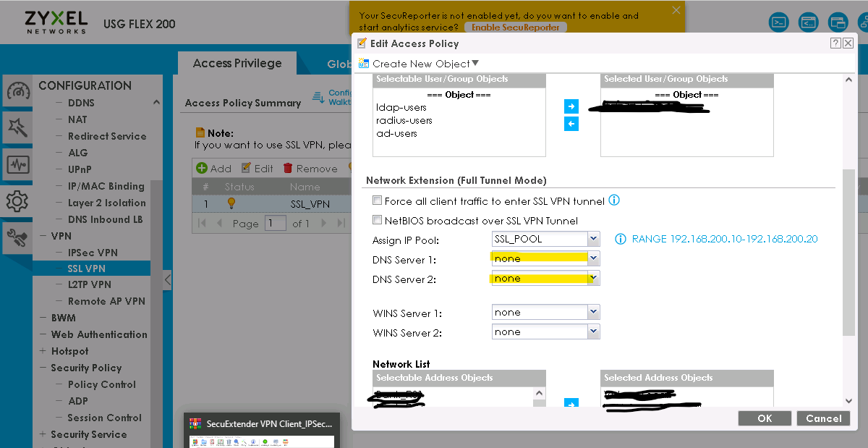The width and height of the screenshot is (868, 448).
Task: Expand the Hotspot tree section
Action: 43,351
